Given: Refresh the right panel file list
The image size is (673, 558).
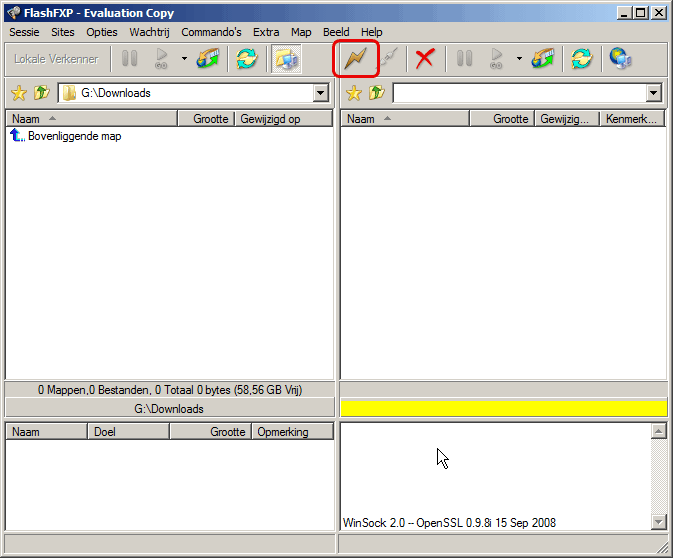Looking at the screenshot, I should pos(582,58).
